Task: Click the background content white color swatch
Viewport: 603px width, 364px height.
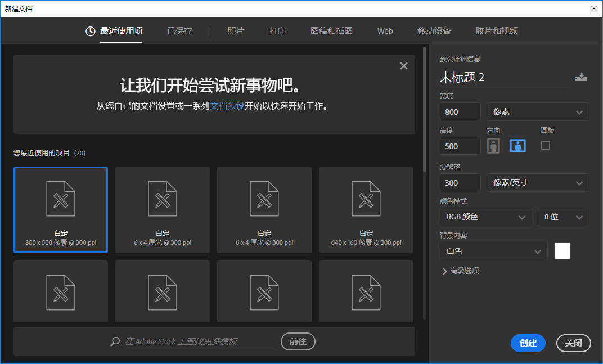Action: point(561,251)
